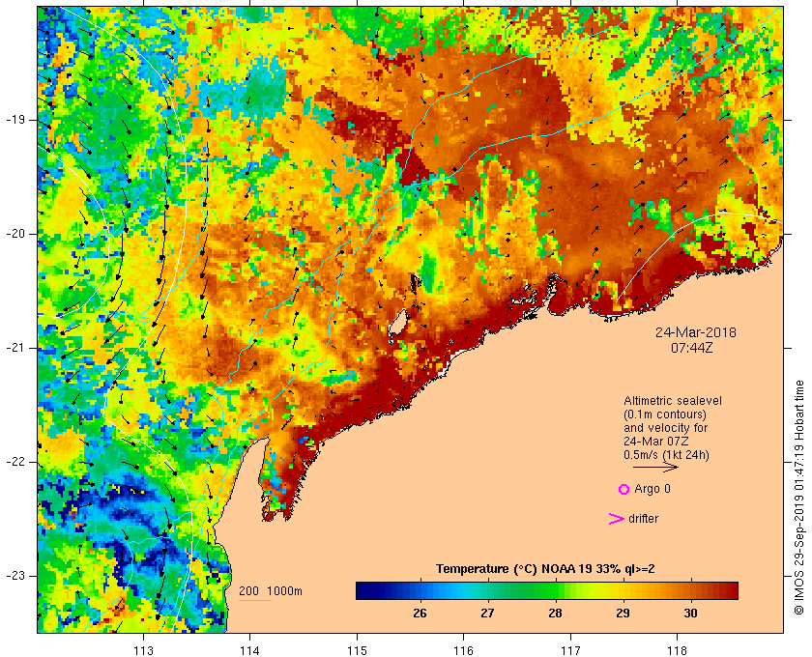The image size is (812, 657).
Task: Click the latitude label -21
Action: click(15, 348)
